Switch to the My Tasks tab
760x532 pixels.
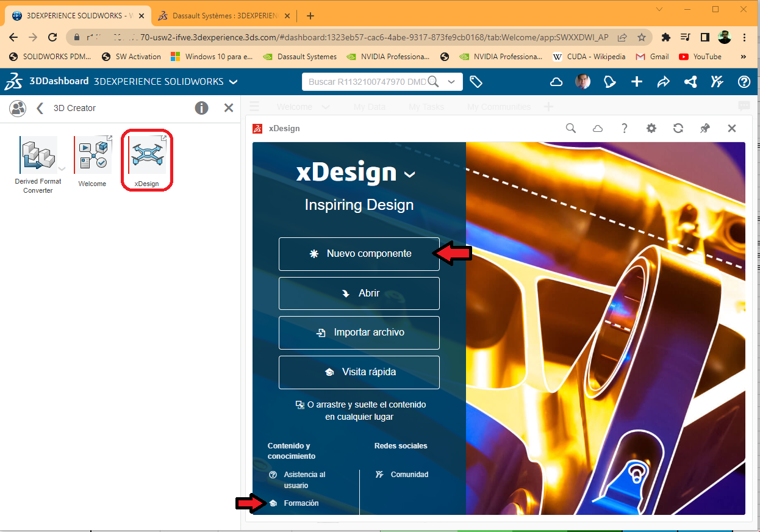click(426, 107)
